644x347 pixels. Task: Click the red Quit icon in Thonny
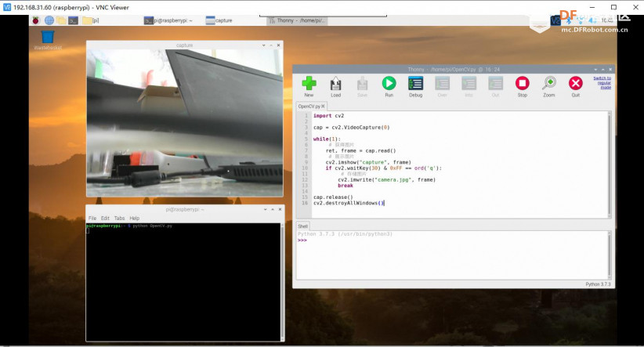tap(576, 83)
